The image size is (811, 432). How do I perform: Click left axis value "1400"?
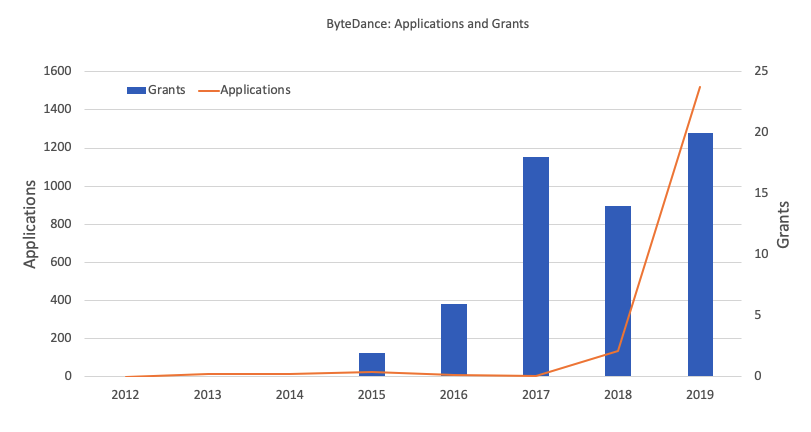coord(57,110)
